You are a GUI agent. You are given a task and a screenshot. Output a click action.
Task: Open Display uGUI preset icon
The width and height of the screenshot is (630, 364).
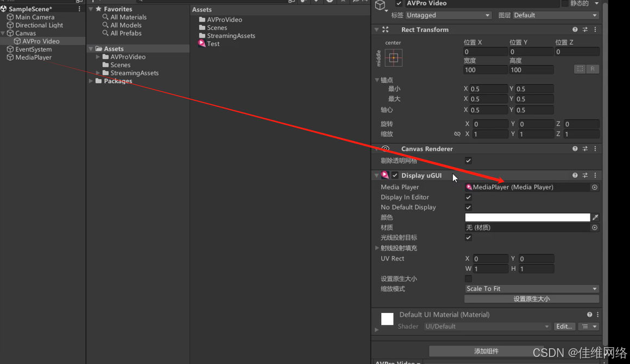(x=585, y=175)
